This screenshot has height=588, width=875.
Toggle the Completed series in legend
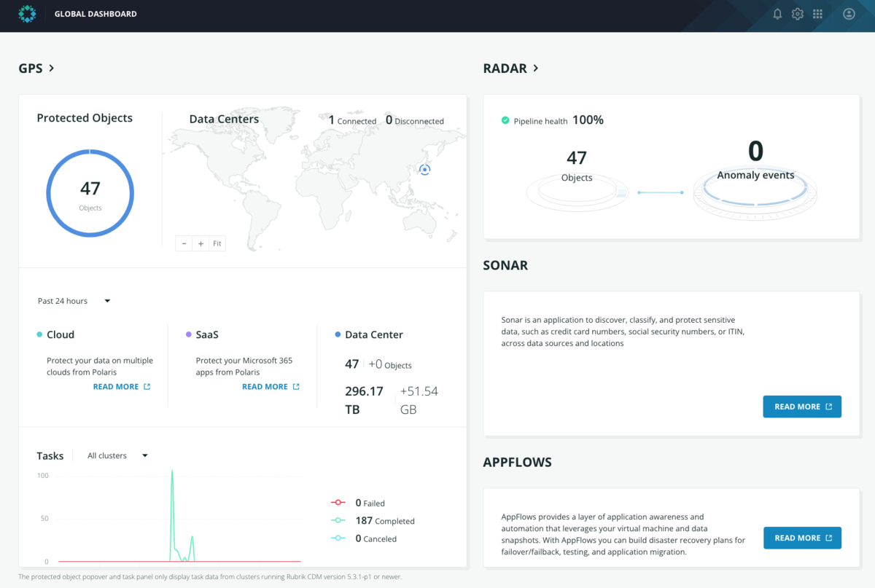(373, 521)
